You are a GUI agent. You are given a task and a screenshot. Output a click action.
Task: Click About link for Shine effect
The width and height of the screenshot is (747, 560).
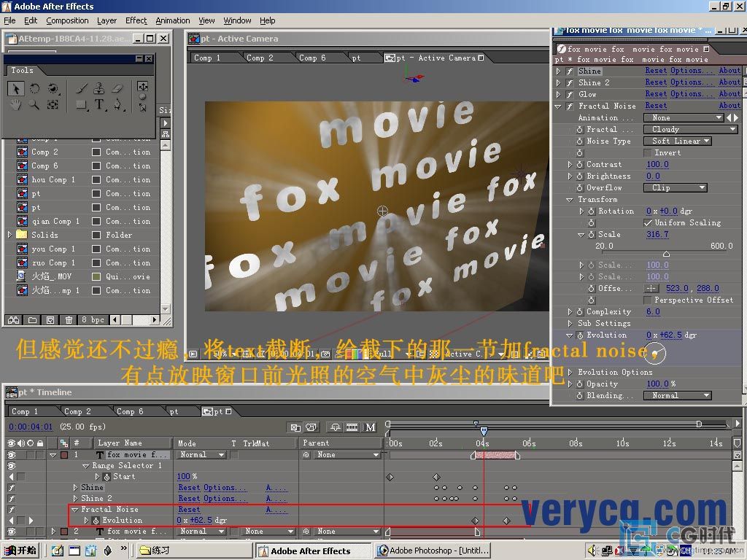pyautogui.click(x=729, y=71)
